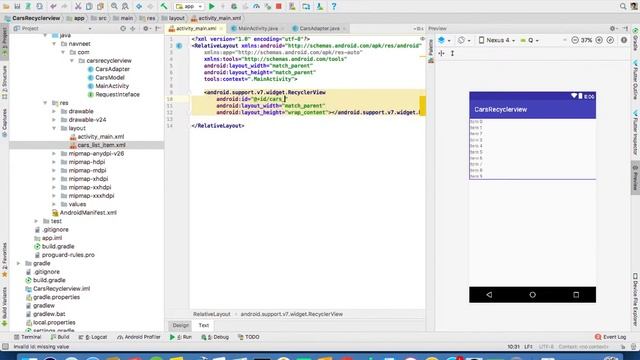The width and height of the screenshot is (640, 360).
Task: Click the Profile app gauge icon
Action: click(256, 7)
